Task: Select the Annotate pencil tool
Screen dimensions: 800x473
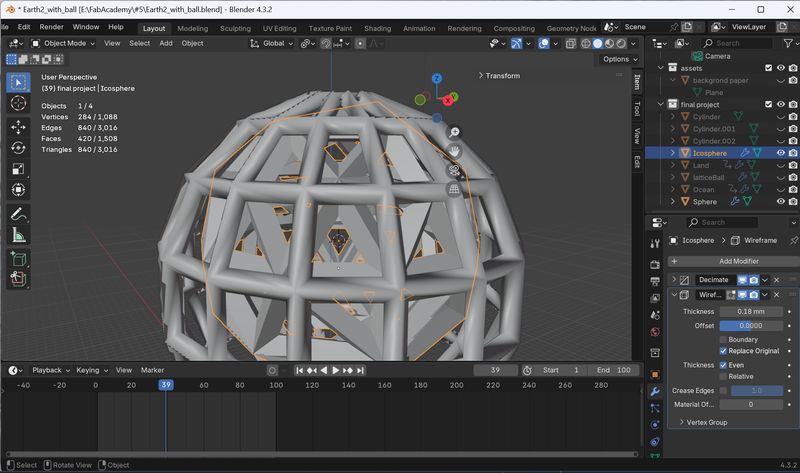Action: point(18,213)
